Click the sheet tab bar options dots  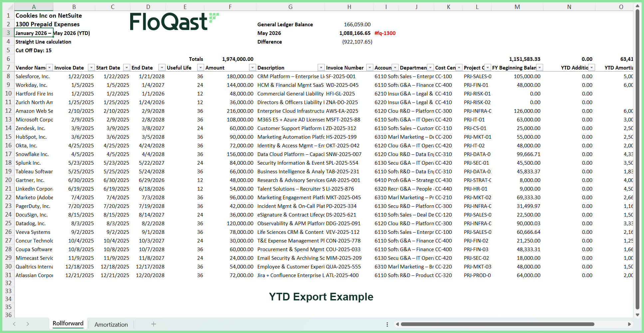387,324
